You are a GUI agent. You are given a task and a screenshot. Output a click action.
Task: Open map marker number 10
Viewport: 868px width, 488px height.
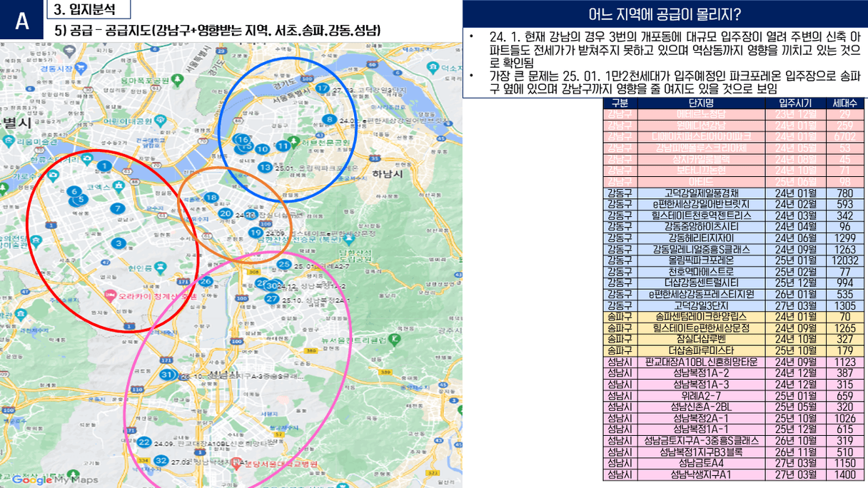click(263, 149)
